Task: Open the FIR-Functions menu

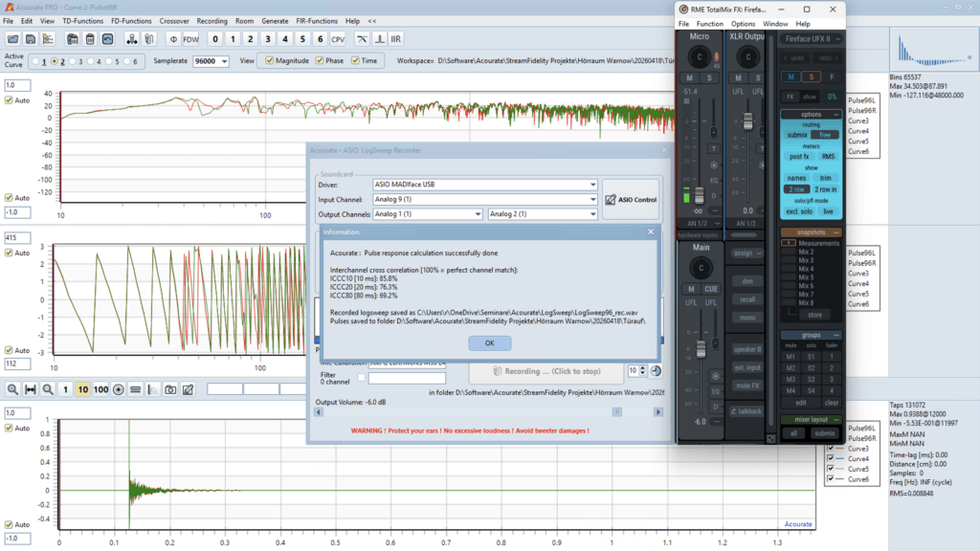Action: (319, 20)
